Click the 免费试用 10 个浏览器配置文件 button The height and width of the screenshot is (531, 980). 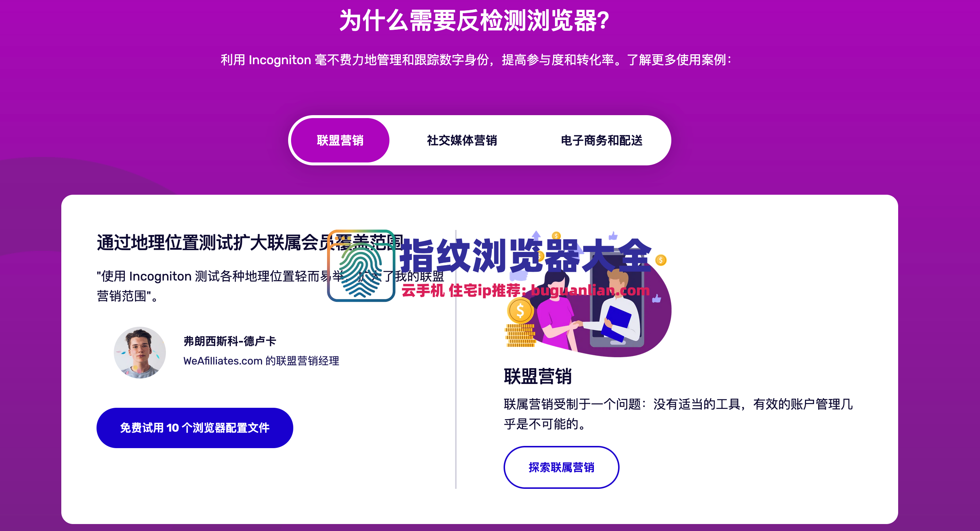coord(195,428)
